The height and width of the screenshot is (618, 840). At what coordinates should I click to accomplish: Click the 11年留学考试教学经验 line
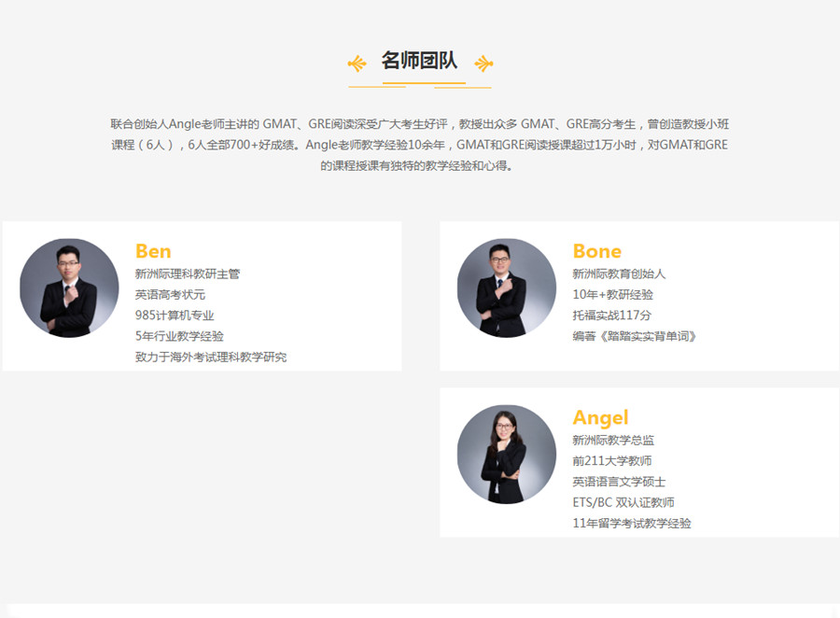pos(632,523)
